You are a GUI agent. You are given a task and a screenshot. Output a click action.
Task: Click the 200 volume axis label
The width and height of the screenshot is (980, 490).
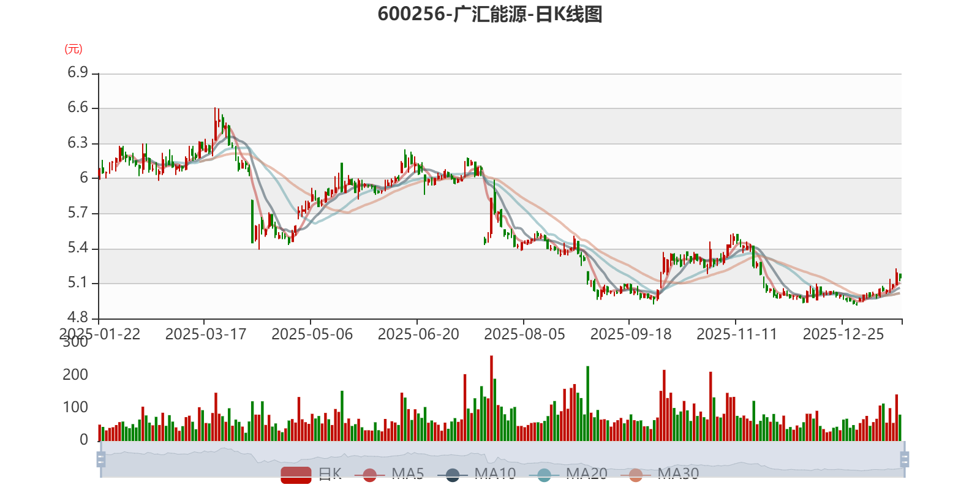(x=75, y=375)
